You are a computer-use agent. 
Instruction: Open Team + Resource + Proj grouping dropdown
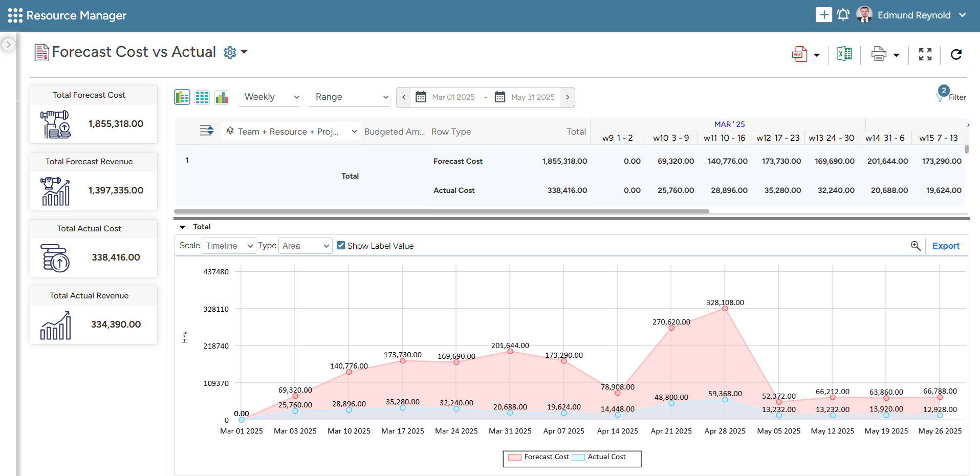291,132
